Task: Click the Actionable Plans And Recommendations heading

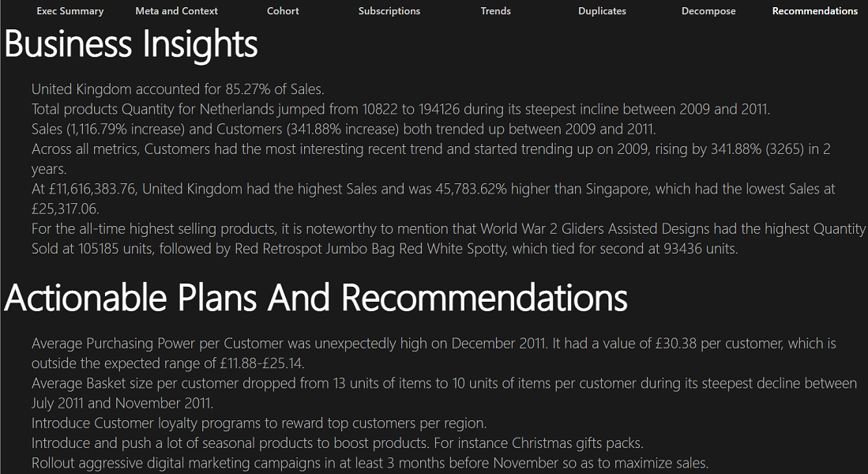Action: pos(316,298)
